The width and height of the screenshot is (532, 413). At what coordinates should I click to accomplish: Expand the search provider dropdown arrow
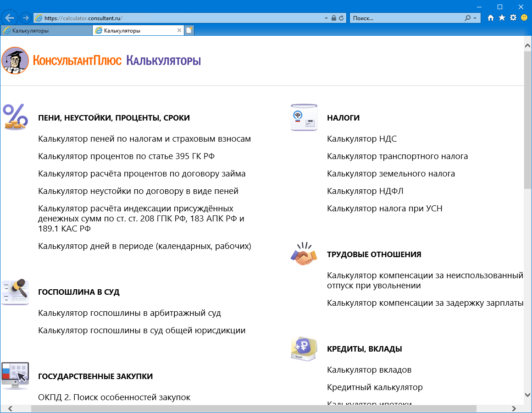point(475,18)
